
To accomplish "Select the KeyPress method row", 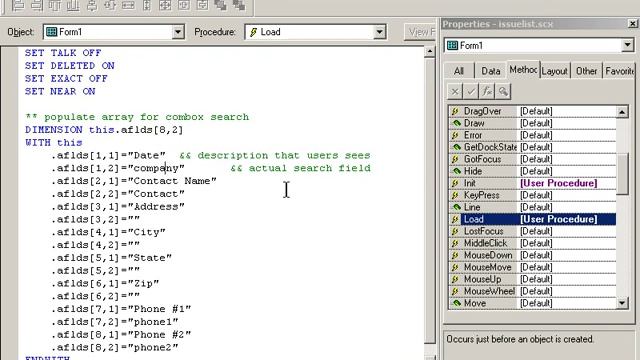I will point(532,195).
